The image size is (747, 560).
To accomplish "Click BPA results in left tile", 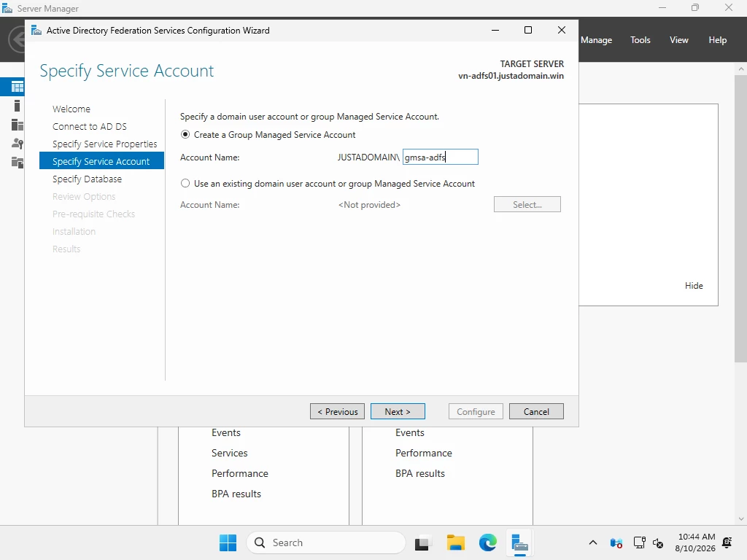I will (236, 494).
